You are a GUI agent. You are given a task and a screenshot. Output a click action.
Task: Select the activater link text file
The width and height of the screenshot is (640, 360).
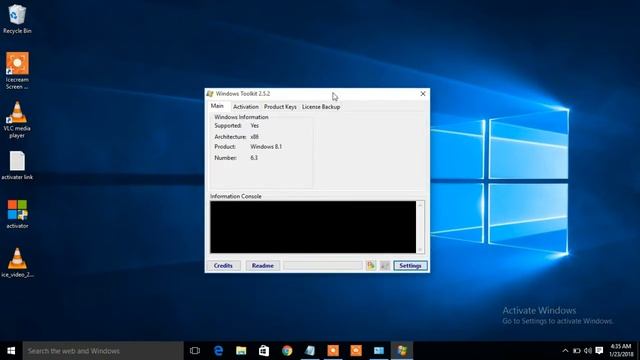17,165
